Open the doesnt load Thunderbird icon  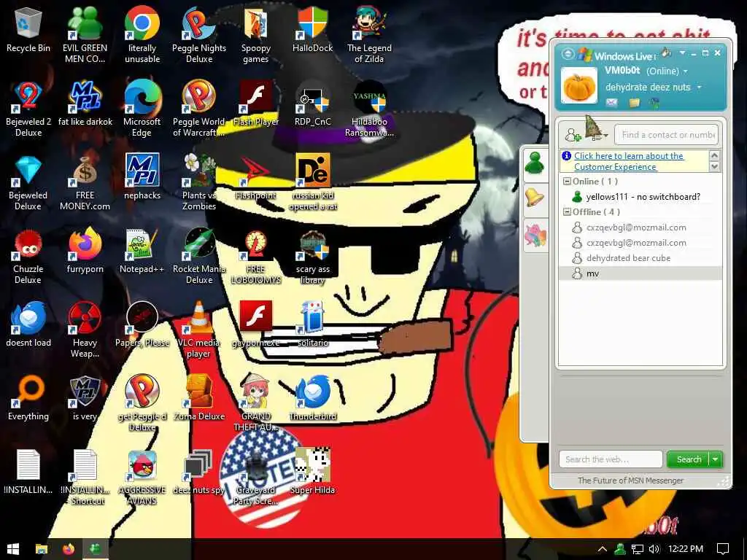(28, 324)
